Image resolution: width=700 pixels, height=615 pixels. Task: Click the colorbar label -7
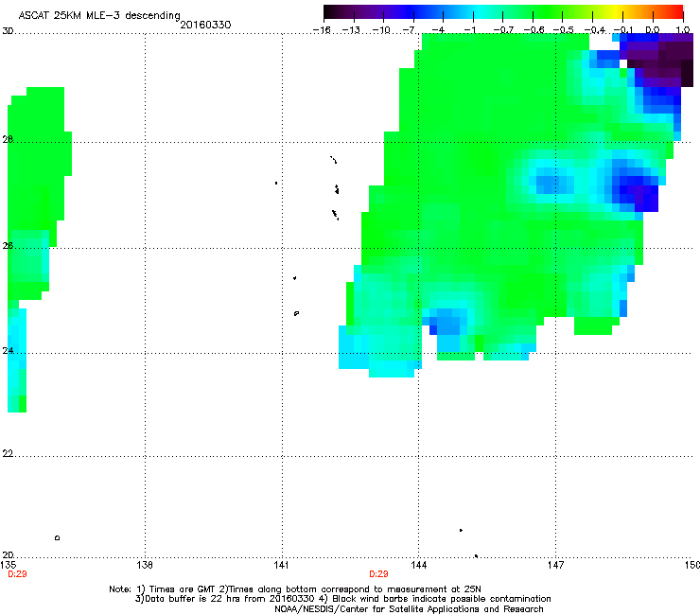408,30
